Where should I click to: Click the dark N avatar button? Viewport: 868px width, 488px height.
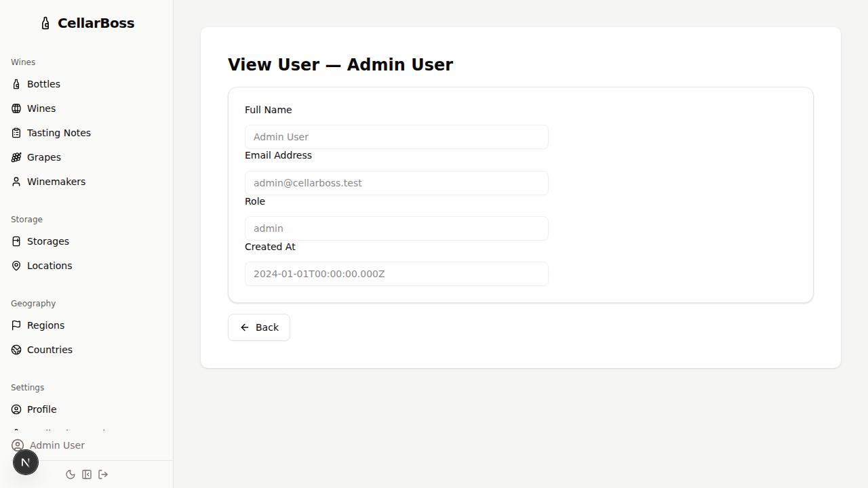[26, 462]
